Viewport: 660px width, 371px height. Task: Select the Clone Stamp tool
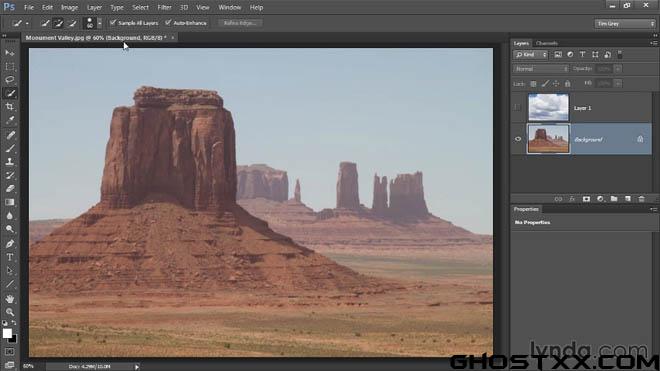pyautogui.click(x=10, y=162)
